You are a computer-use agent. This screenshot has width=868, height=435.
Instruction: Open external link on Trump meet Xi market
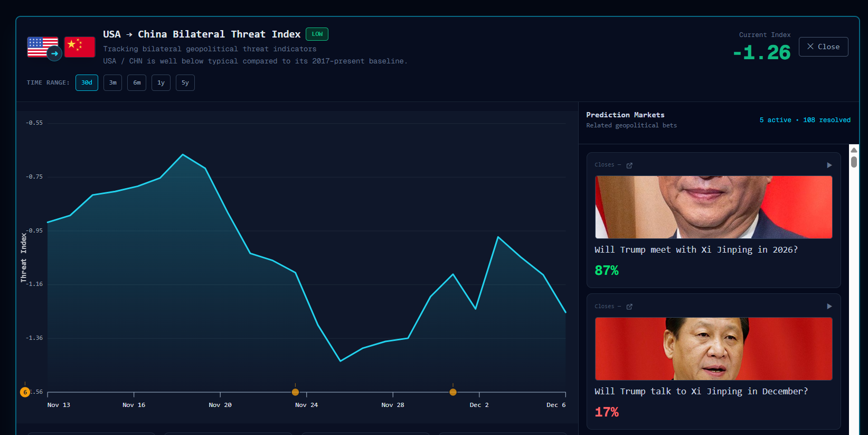pos(629,165)
